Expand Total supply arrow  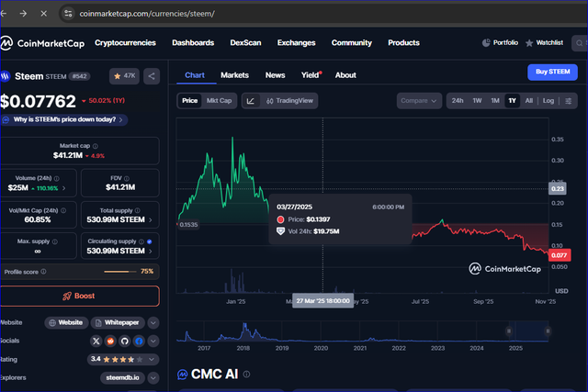point(151,220)
